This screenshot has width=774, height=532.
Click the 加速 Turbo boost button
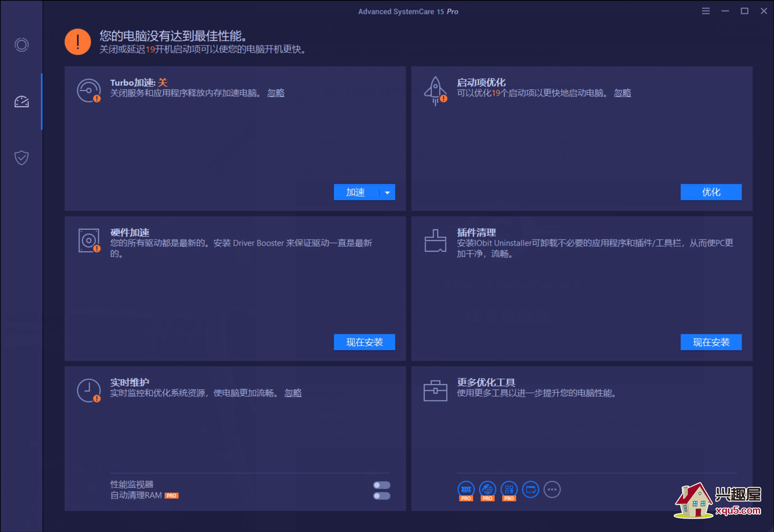click(356, 192)
